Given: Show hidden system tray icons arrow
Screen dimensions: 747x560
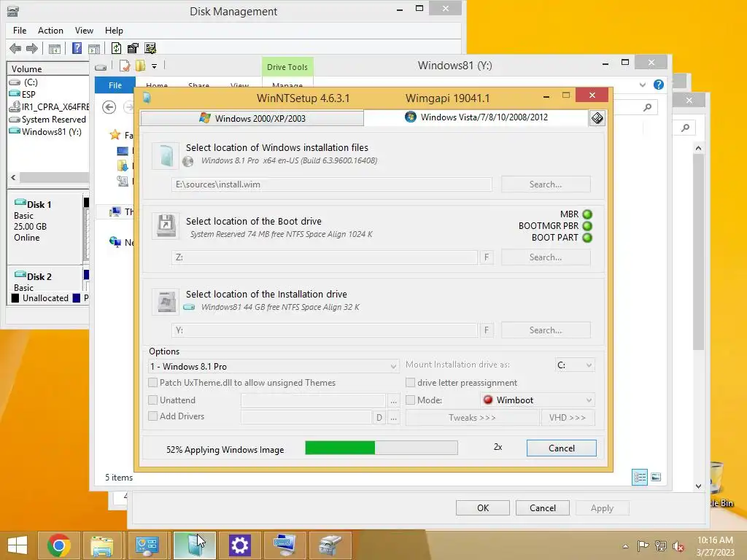Looking at the screenshot, I should tap(625, 546).
